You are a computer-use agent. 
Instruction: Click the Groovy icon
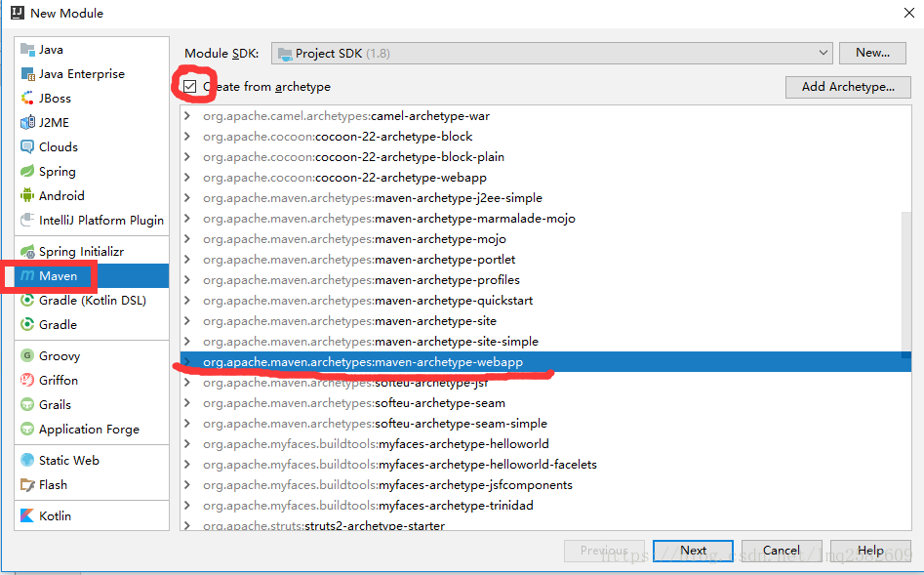pos(27,355)
